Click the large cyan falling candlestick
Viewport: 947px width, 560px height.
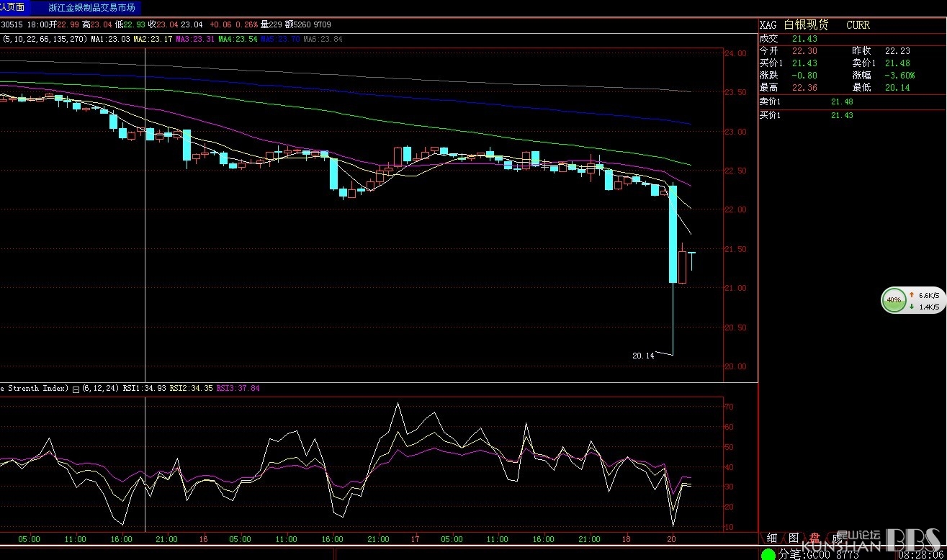[673, 234]
